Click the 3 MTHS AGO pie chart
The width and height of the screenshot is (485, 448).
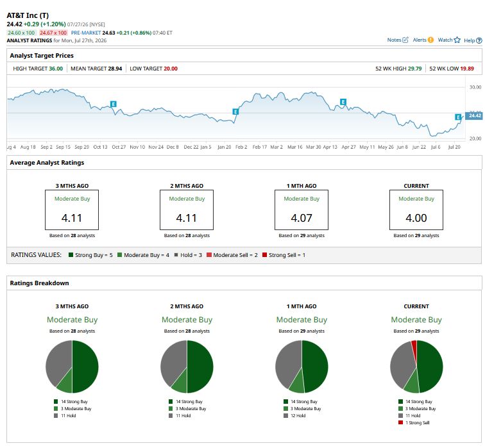tap(72, 367)
